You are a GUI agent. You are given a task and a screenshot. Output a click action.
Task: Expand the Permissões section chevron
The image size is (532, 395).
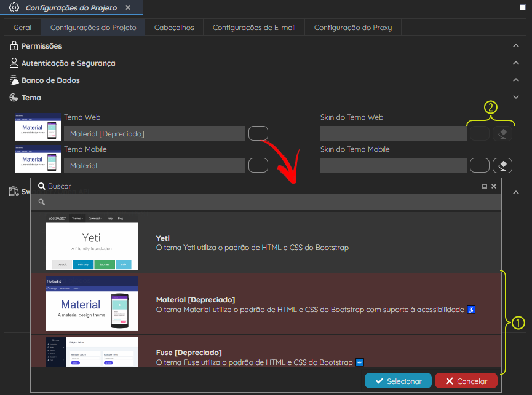click(516, 45)
